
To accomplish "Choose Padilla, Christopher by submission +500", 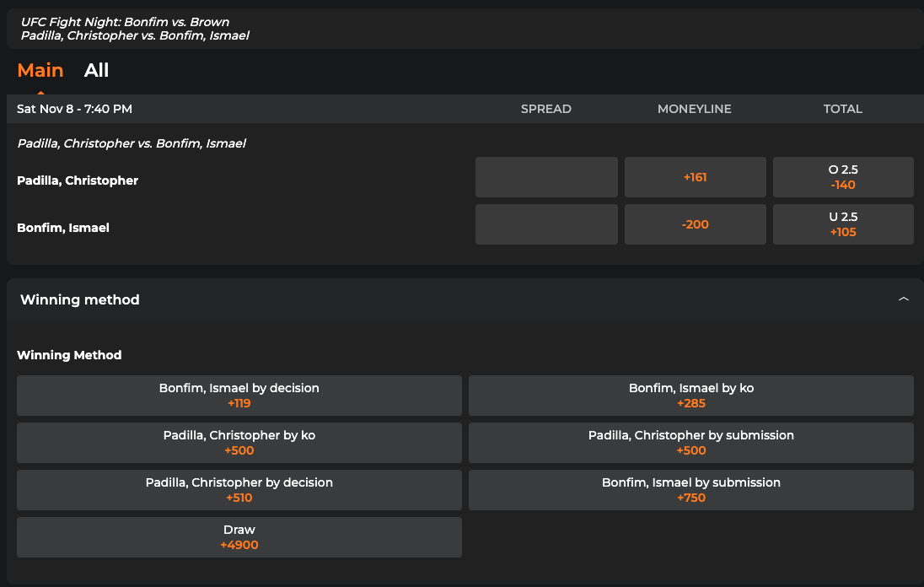I will (x=691, y=443).
